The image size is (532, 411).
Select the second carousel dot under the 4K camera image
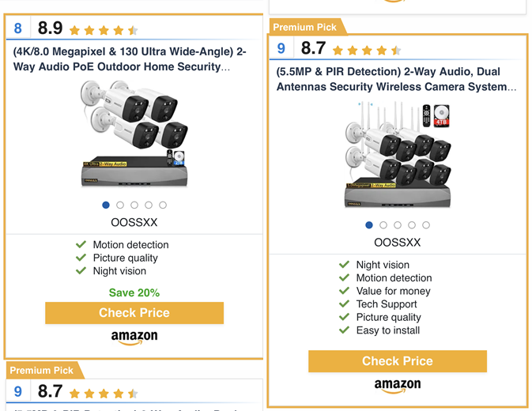(x=120, y=205)
